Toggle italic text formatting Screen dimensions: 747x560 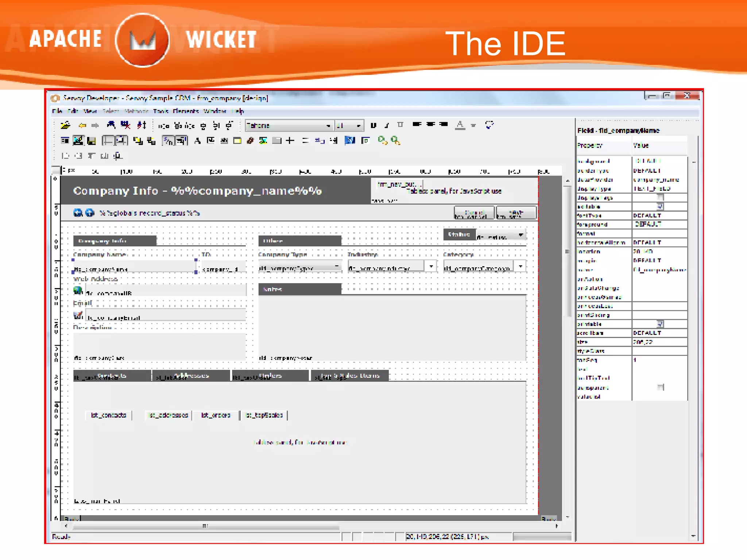(x=387, y=125)
